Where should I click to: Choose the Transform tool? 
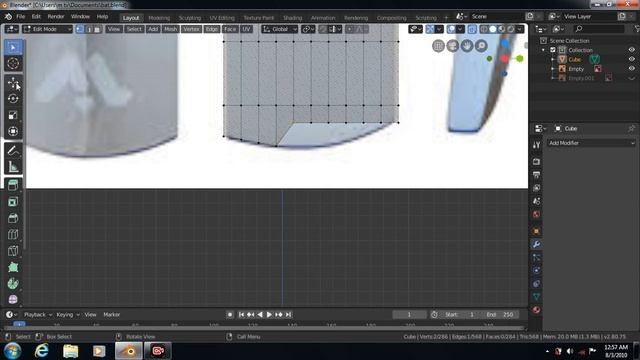coord(13,131)
